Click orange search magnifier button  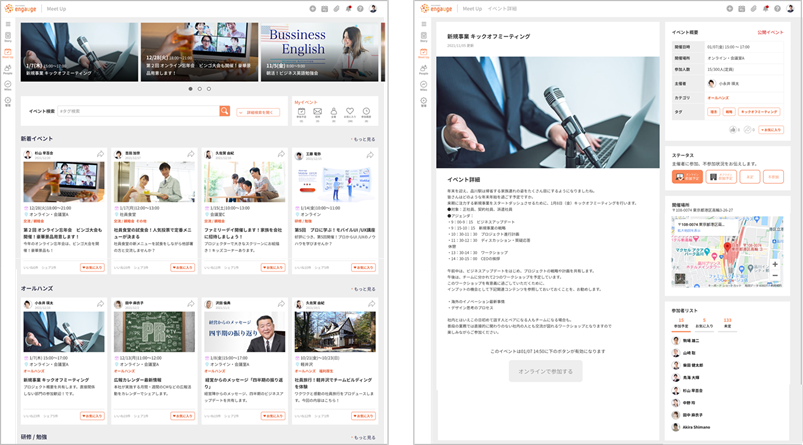point(224,111)
